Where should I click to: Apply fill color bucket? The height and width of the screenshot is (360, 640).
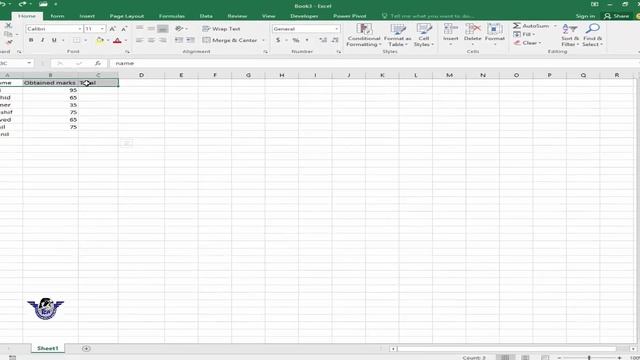tap(100, 40)
